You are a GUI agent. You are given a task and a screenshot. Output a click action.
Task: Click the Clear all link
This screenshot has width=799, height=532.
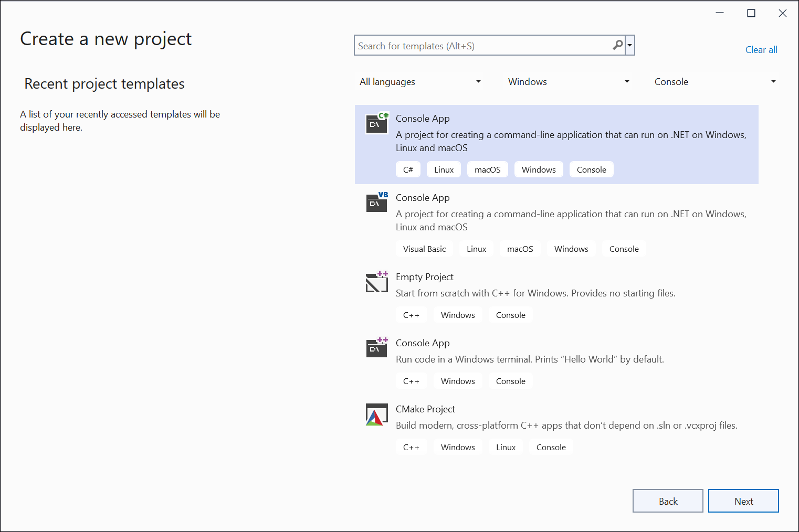(761, 50)
